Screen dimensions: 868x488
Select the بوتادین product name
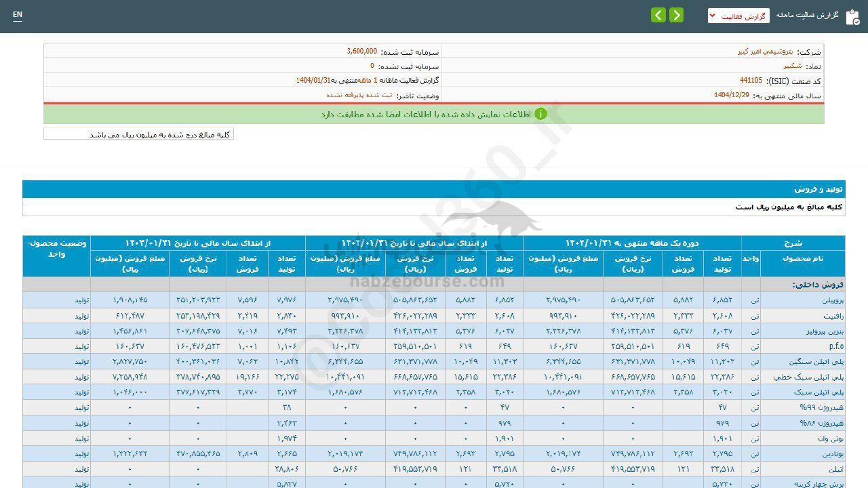click(831, 454)
